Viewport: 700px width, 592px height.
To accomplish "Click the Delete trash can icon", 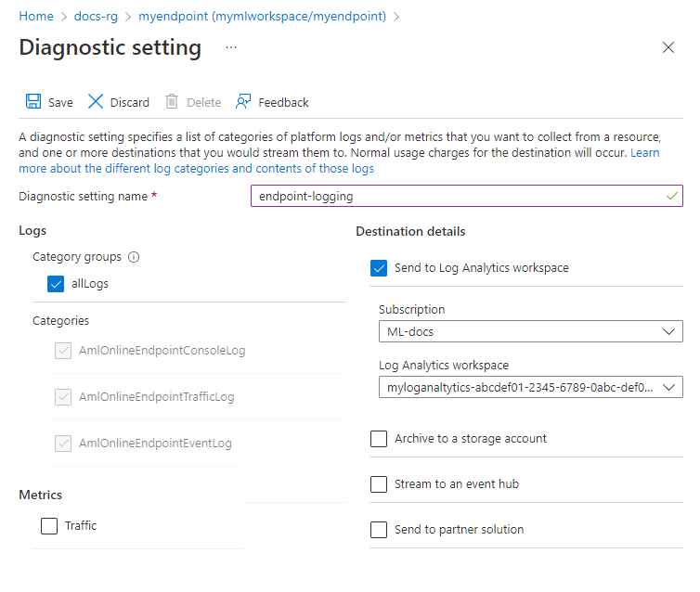I will click(172, 102).
